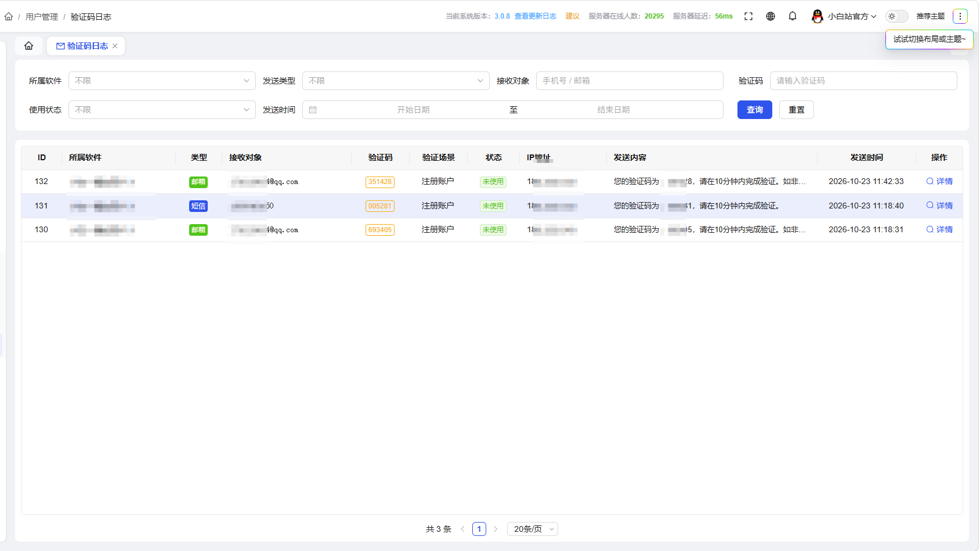Open the language globe icon

(771, 16)
